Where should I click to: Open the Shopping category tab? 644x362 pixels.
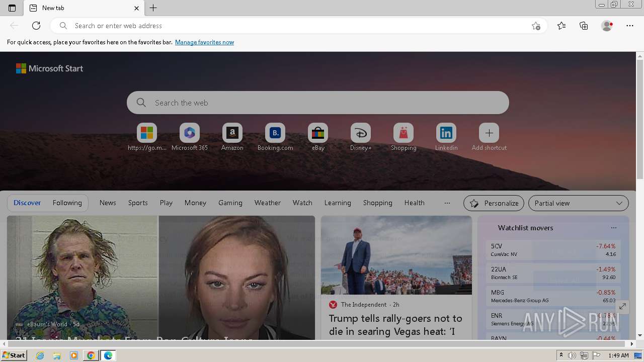click(378, 203)
